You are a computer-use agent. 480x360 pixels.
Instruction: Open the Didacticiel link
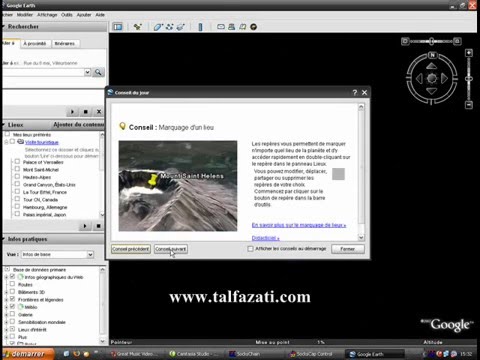pyautogui.click(x=265, y=238)
